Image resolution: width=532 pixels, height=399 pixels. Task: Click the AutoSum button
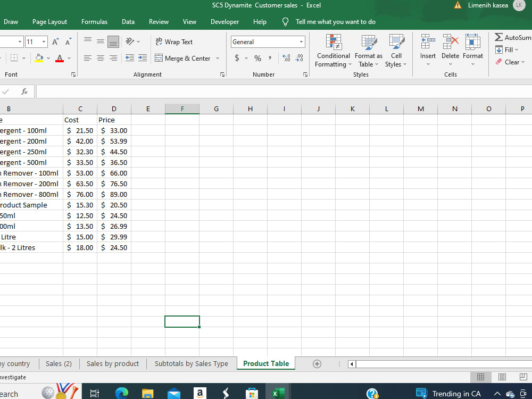pos(513,37)
